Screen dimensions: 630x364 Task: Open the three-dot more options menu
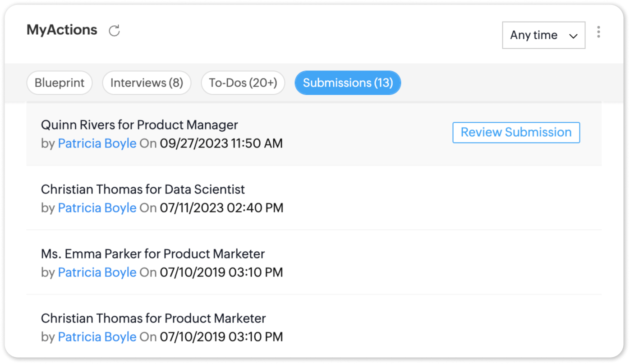click(598, 32)
